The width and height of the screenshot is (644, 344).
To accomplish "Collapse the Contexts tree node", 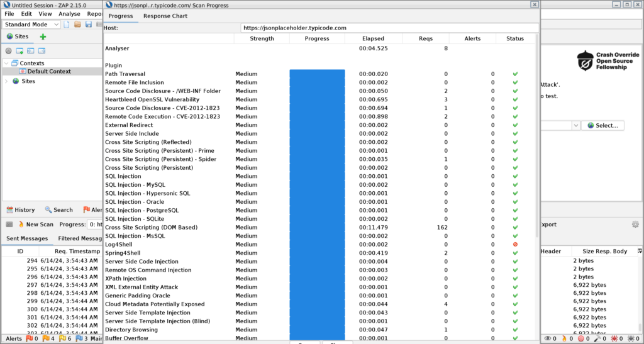I will coord(6,64).
